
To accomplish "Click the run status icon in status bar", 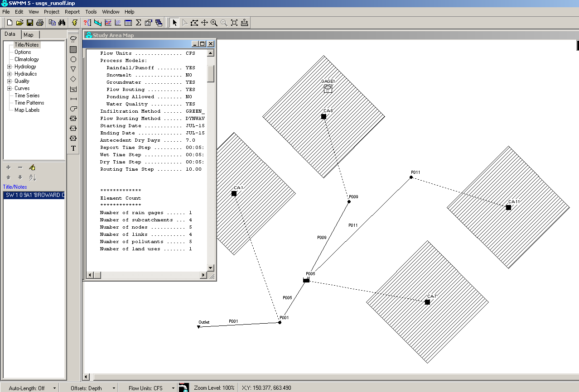I will tap(183, 388).
